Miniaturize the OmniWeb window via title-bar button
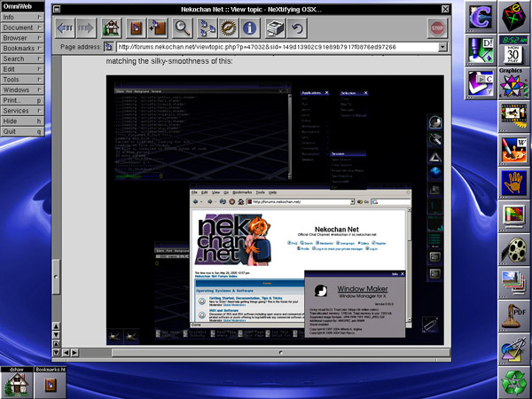Viewport: 532px width, 399px height. 58,9
